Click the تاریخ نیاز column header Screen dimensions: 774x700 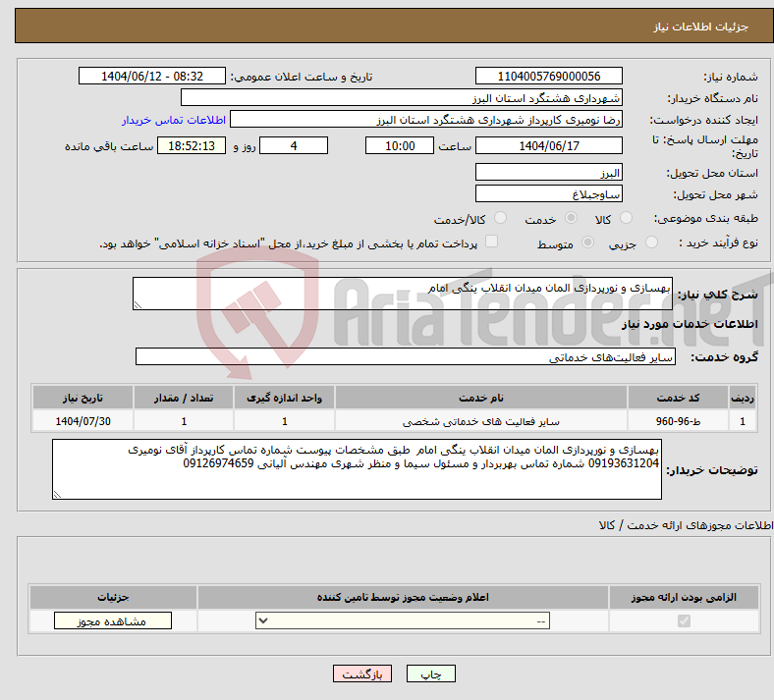[x=83, y=398]
